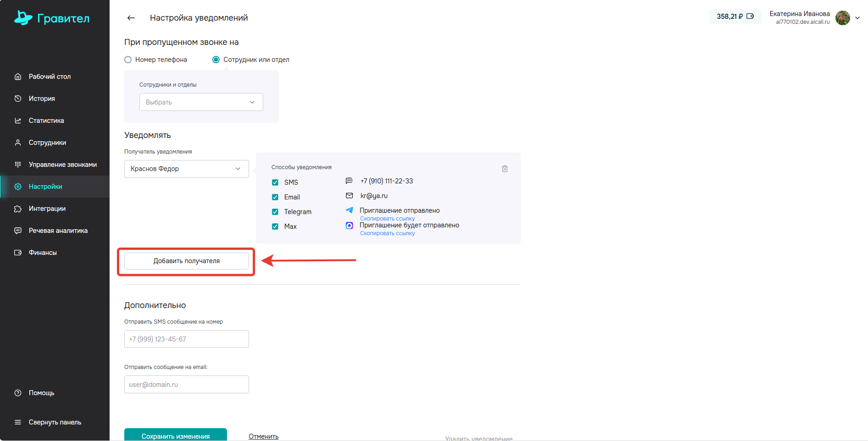Expand the 'Краснов Федор' recipient dropdown
This screenshot has height=441, width=868.
[186, 169]
